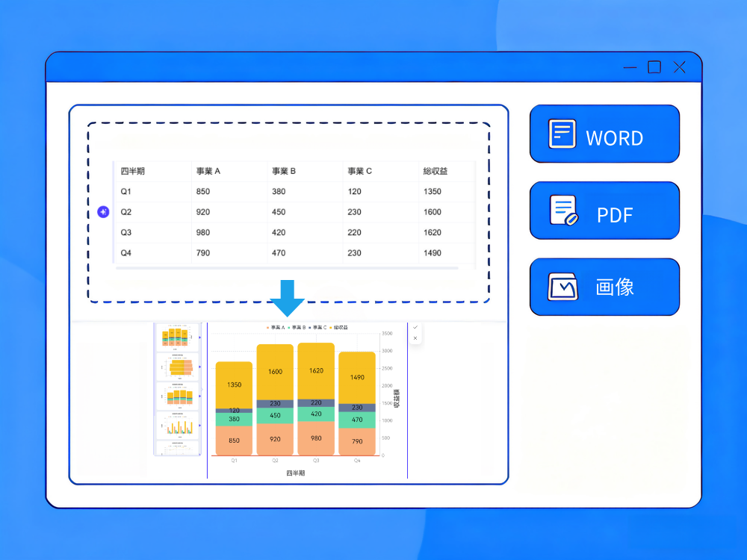Pick the horizontal stacked bar chart thumbnail
The width and height of the screenshot is (747, 560).
click(x=178, y=367)
